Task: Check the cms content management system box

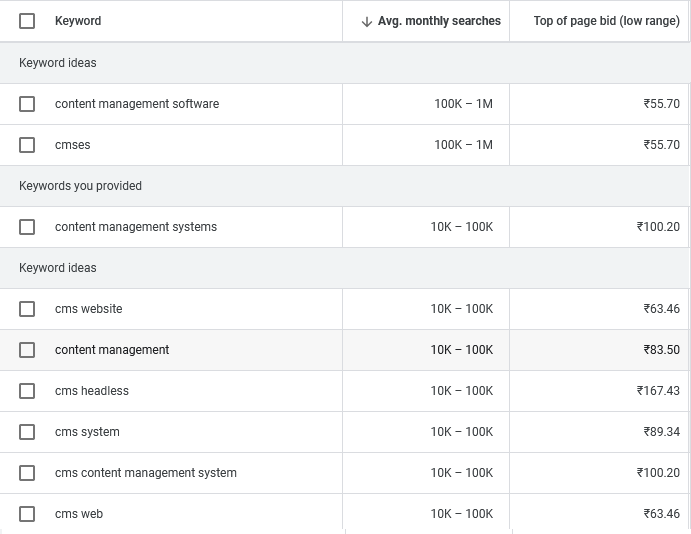Action: coord(27,473)
